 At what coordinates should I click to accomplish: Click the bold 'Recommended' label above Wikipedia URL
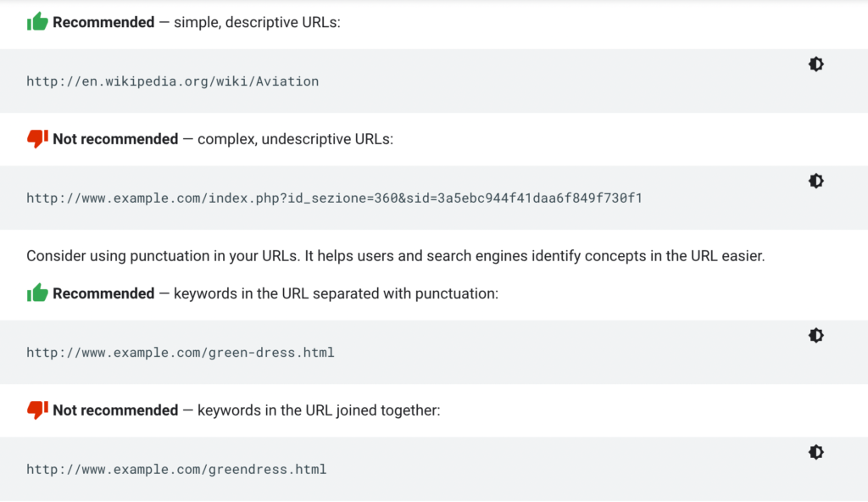pos(103,23)
